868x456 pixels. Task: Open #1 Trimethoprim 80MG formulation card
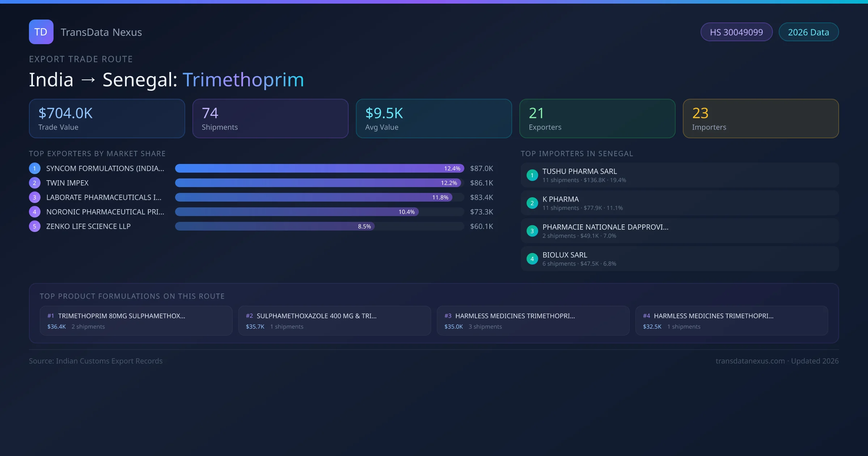coord(136,321)
